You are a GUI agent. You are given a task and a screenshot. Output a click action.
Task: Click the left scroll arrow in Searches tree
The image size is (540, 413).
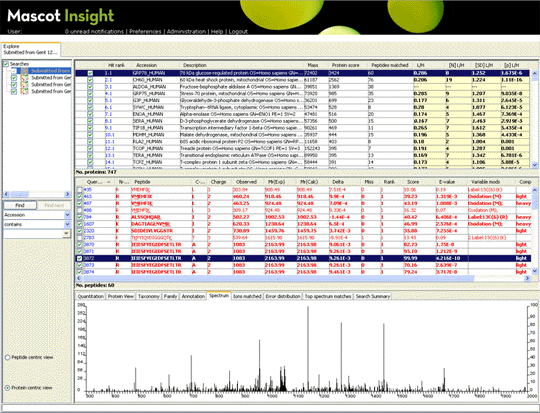point(7,194)
